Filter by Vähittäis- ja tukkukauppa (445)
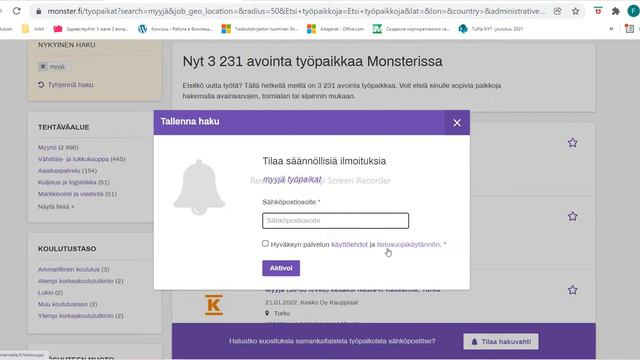 pos(82,159)
